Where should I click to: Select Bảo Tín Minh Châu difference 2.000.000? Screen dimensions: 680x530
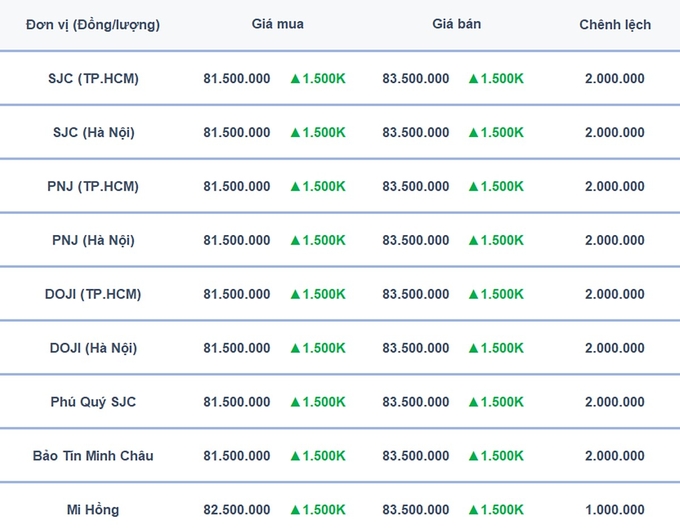pos(615,456)
